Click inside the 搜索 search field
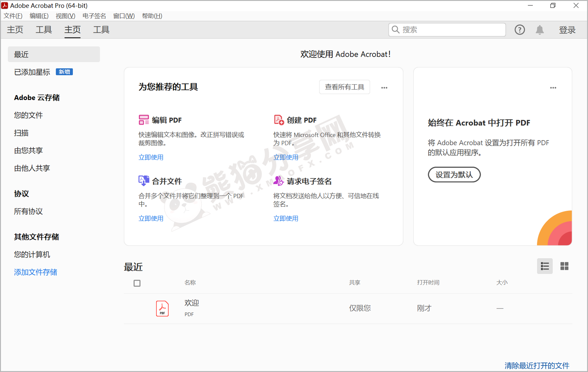This screenshot has height=372, width=588. pos(447,29)
